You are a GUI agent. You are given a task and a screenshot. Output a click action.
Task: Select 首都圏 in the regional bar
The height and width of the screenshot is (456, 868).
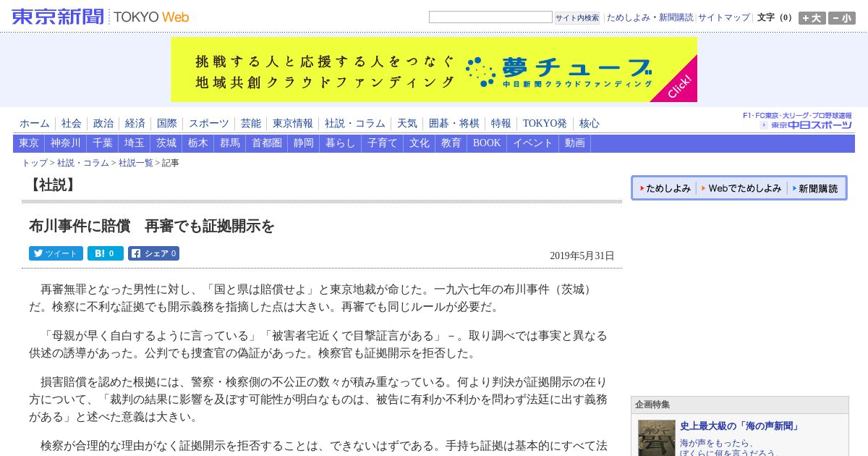pyautogui.click(x=267, y=143)
